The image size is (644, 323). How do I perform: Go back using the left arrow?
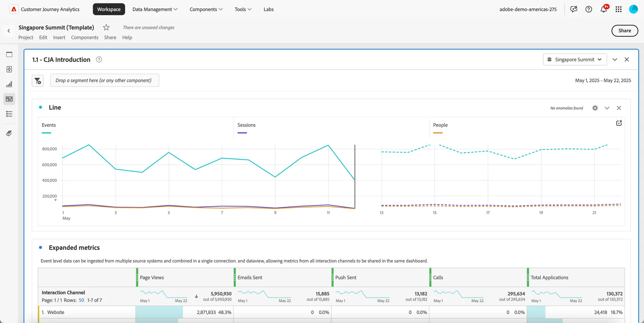tap(9, 31)
